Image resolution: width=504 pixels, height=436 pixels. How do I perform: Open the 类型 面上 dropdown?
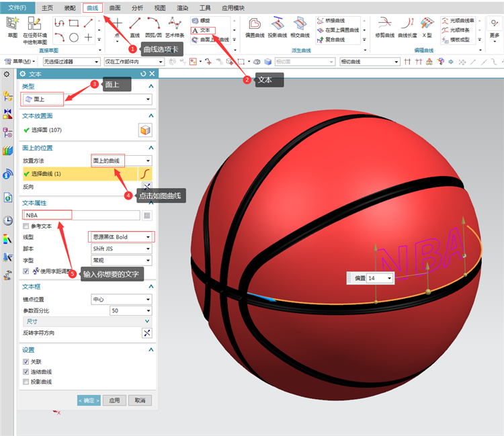click(x=87, y=99)
